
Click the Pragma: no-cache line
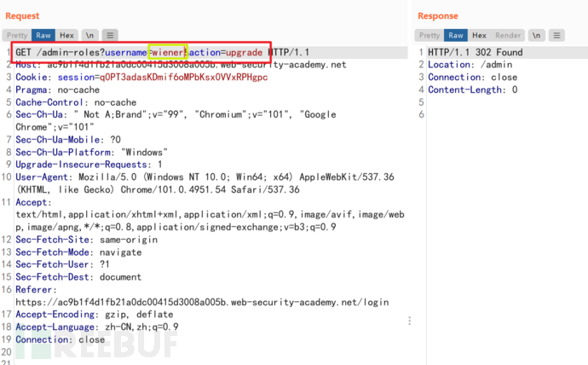click(x=57, y=90)
